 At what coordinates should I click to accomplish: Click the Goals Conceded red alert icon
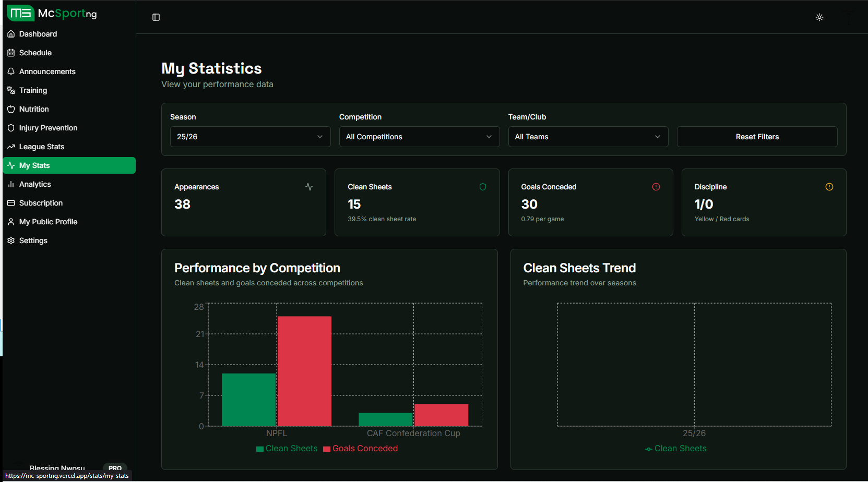[656, 187]
